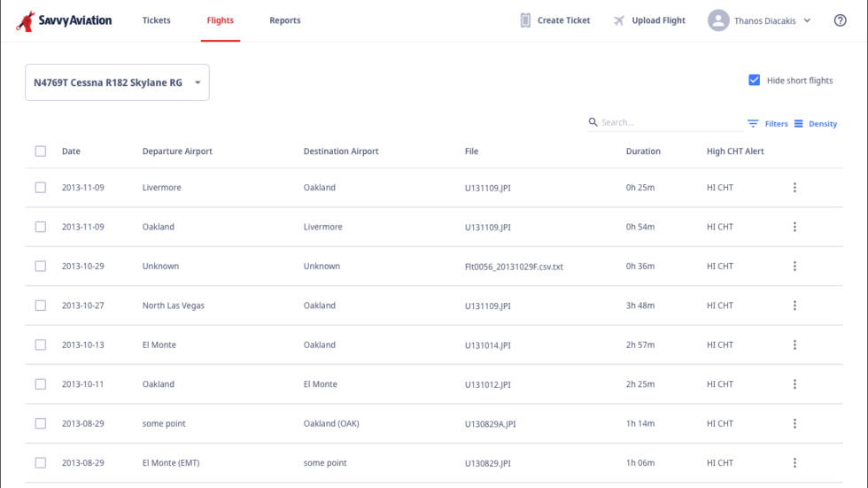Tick checkbox for 2013-10-13 El Monte flight
Image resolution: width=868 pixels, height=488 pixels.
[41, 345]
